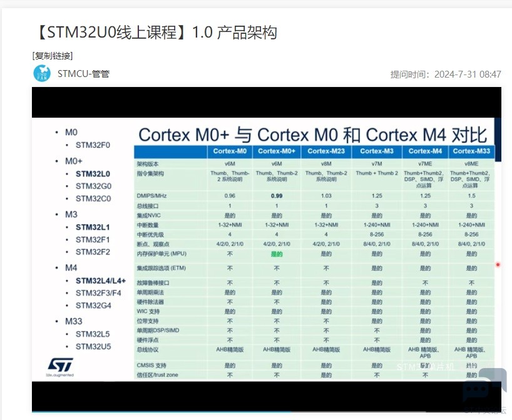Click the black band at top of video player

[x=267, y=102]
